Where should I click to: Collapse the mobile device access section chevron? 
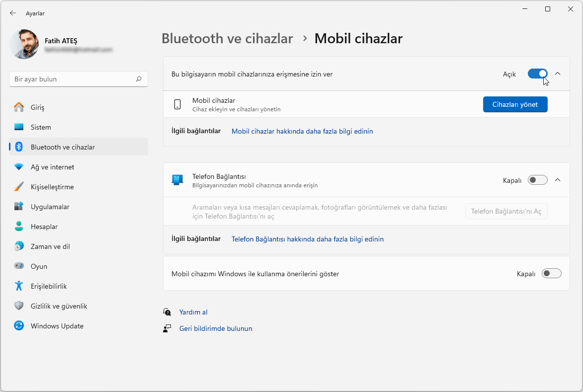coord(558,74)
